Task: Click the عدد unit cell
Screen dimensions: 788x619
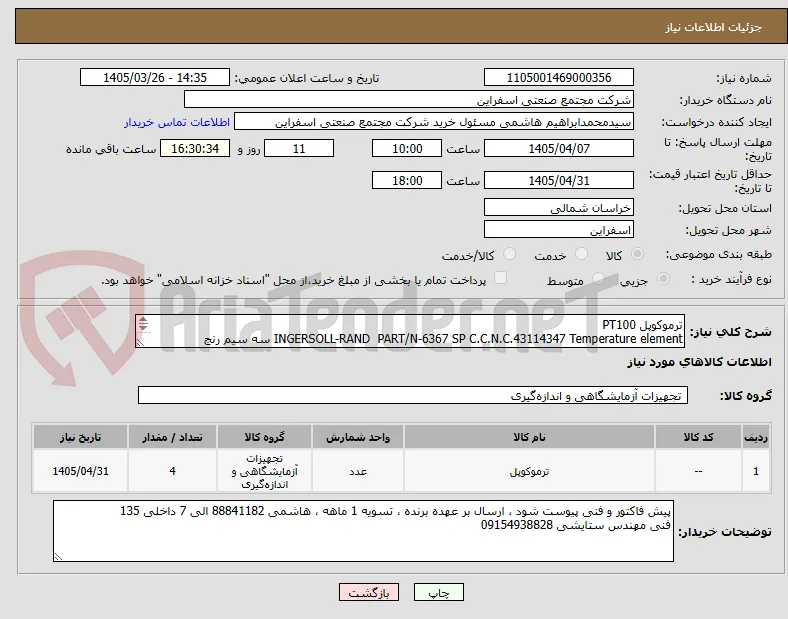Action: tap(358, 471)
